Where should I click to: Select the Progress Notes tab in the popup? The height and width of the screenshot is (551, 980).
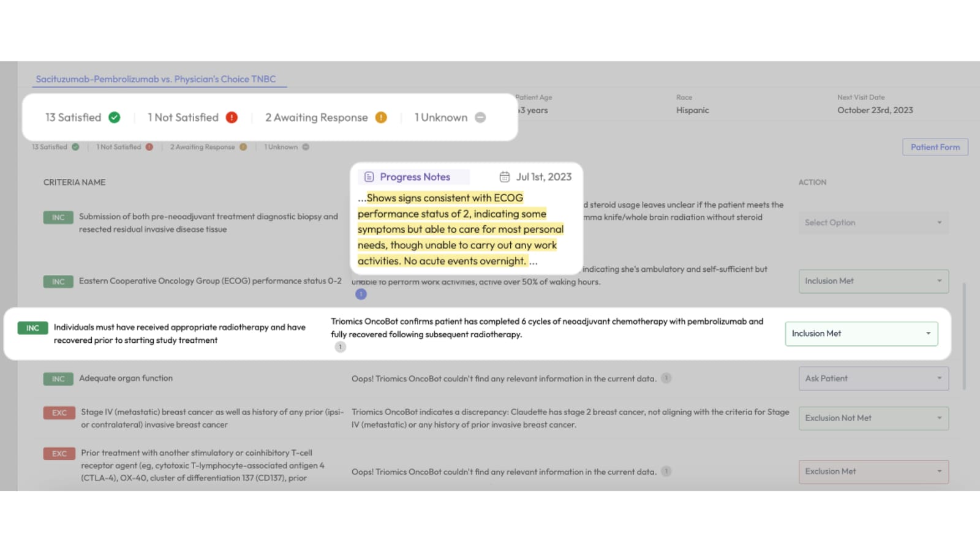(414, 177)
